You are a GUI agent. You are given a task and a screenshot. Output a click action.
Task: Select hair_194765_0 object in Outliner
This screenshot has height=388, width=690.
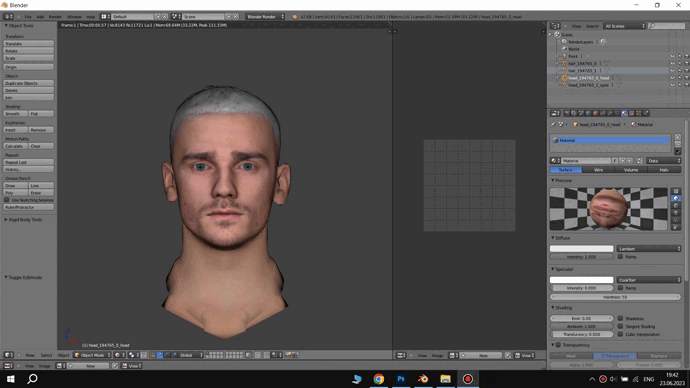pyautogui.click(x=582, y=63)
